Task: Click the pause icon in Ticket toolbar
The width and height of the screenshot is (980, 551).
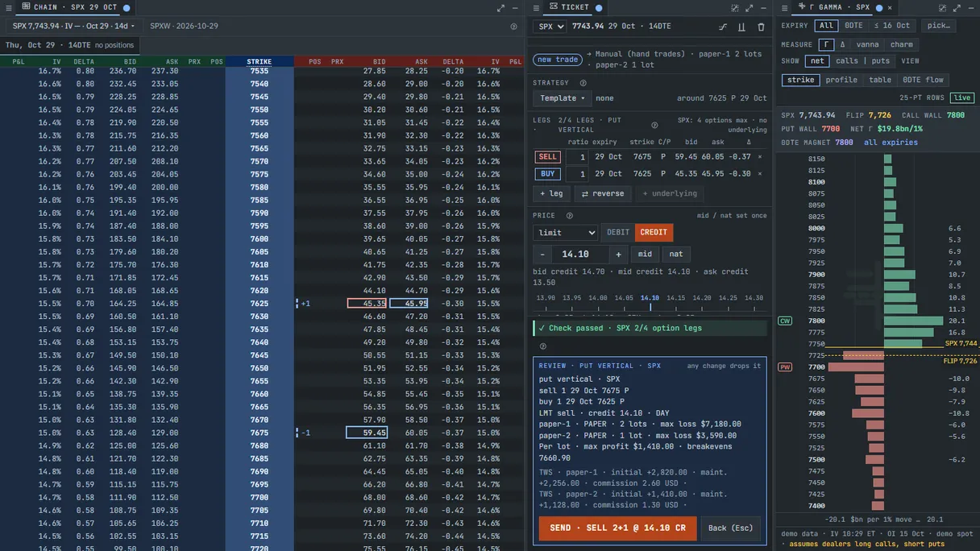Action: click(742, 27)
